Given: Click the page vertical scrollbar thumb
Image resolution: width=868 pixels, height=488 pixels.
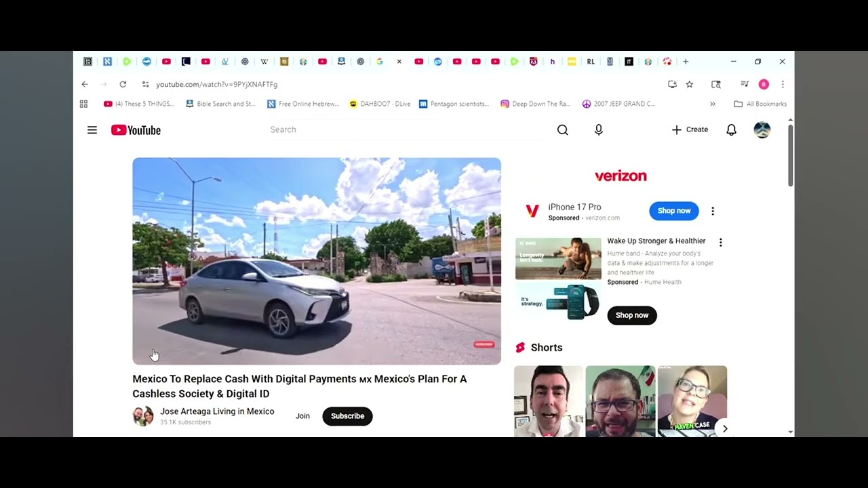Looking at the screenshot, I should [x=790, y=155].
